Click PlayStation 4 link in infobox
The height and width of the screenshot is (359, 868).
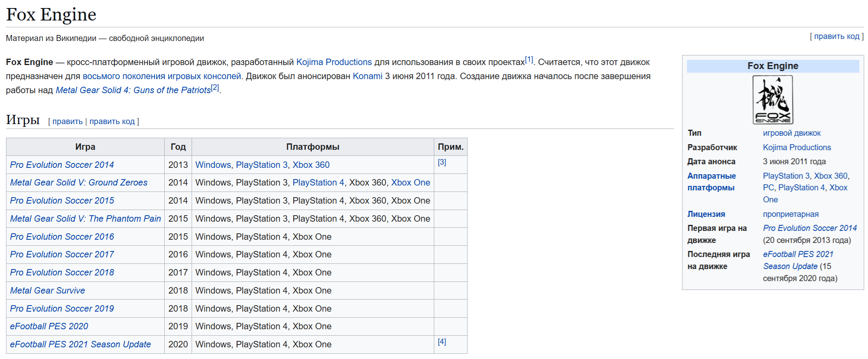801,188
